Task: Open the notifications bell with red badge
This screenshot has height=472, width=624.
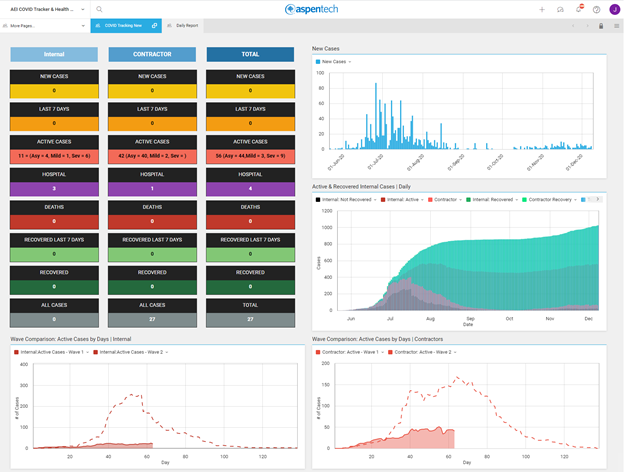Action: [x=578, y=9]
